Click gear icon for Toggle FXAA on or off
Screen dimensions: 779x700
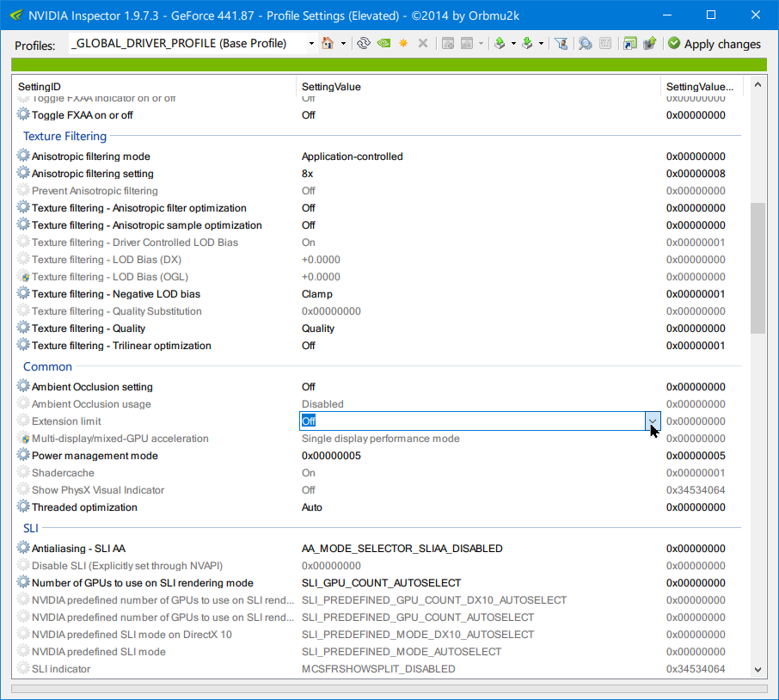[x=23, y=114]
